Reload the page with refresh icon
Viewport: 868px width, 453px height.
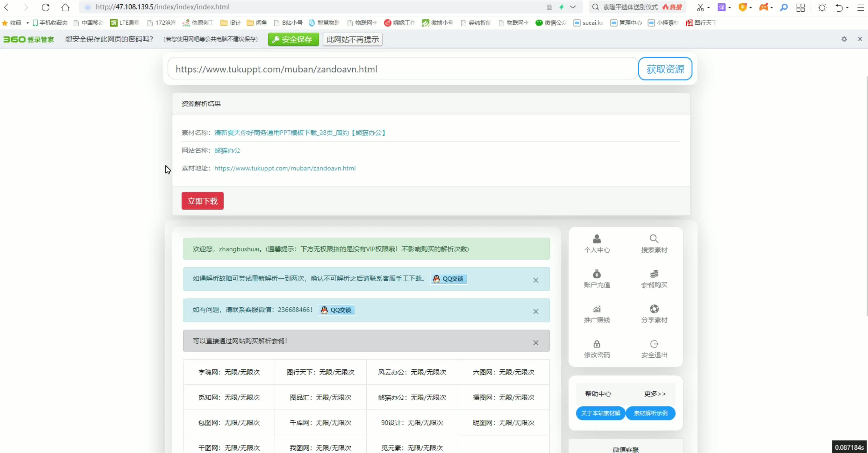(x=46, y=7)
